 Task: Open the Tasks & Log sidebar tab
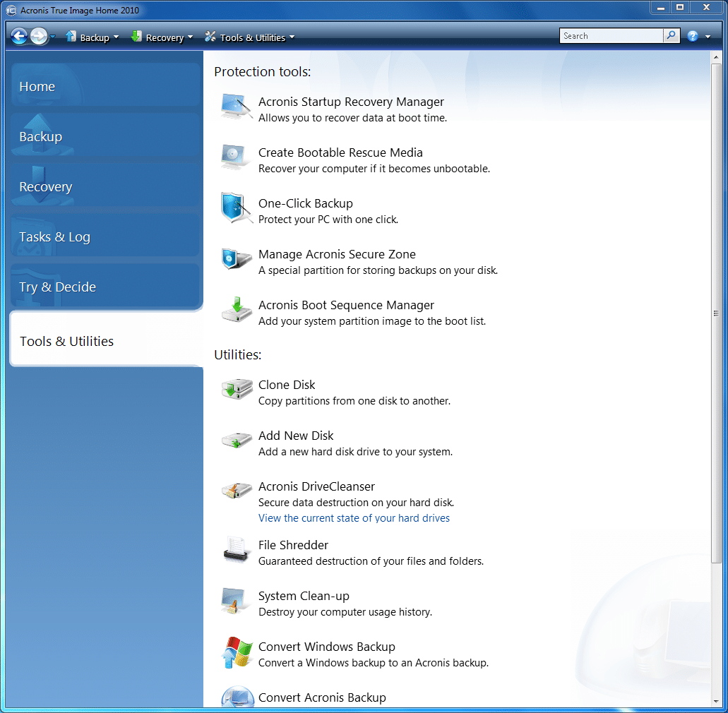point(106,236)
